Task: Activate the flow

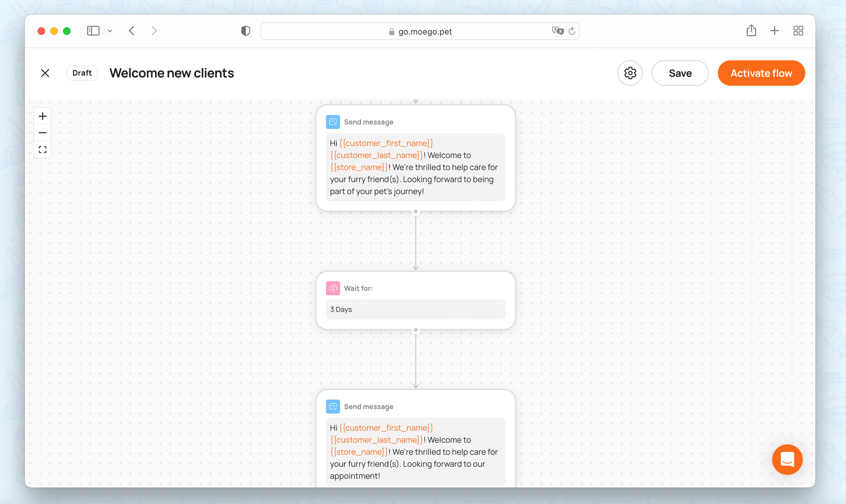Action: 761,73
